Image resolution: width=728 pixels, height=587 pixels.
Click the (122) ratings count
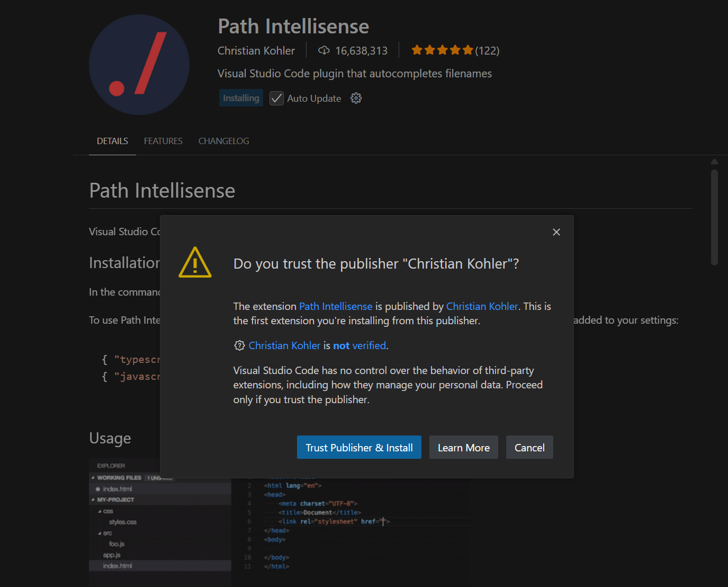[x=487, y=50]
